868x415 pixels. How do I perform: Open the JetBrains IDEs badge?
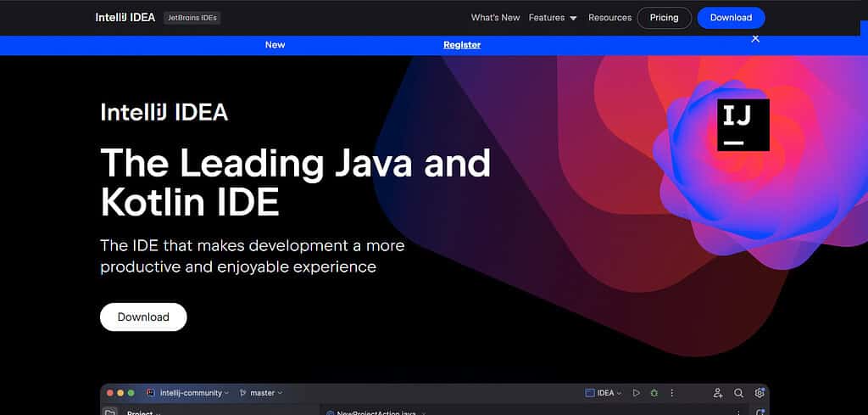tap(192, 18)
